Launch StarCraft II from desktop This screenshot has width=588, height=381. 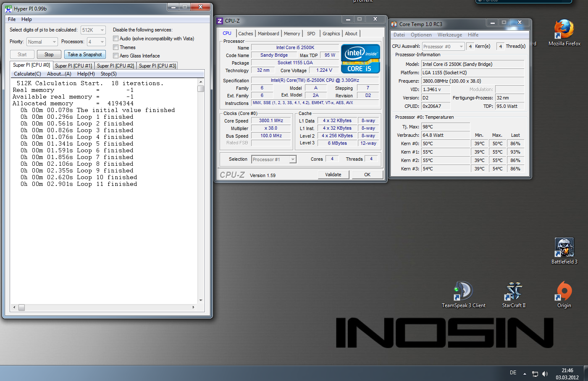[514, 291]
